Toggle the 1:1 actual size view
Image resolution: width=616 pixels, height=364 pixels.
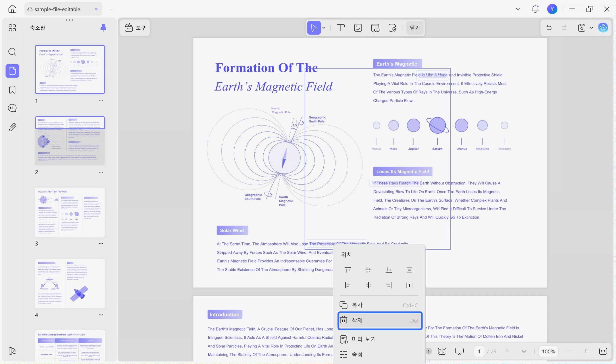point(603,351)
